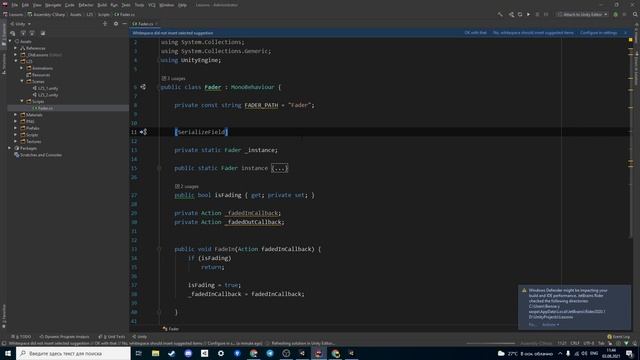Click the Build solution hammer icon
This screenshot has height=360, width=640.
pos(500,14)
